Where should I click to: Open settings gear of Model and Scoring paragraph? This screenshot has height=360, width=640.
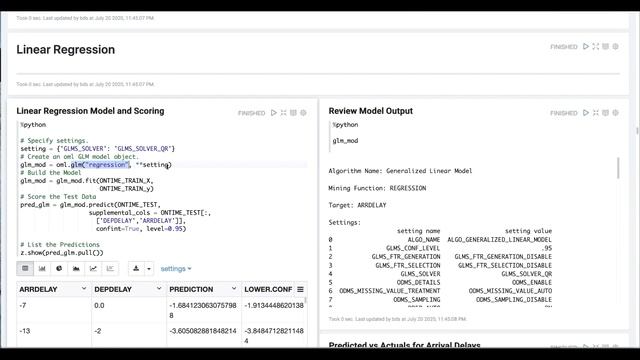click(303, 113)
